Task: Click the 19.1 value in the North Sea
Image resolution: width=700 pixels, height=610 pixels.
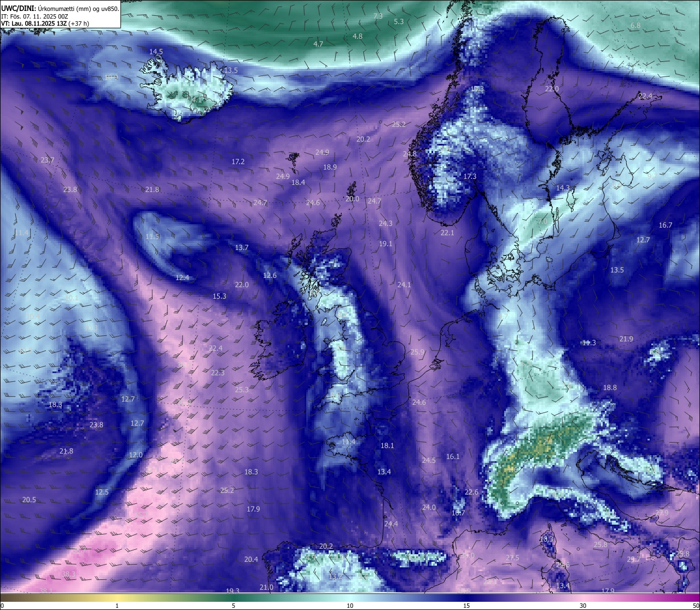Action: tap(386, 243)
